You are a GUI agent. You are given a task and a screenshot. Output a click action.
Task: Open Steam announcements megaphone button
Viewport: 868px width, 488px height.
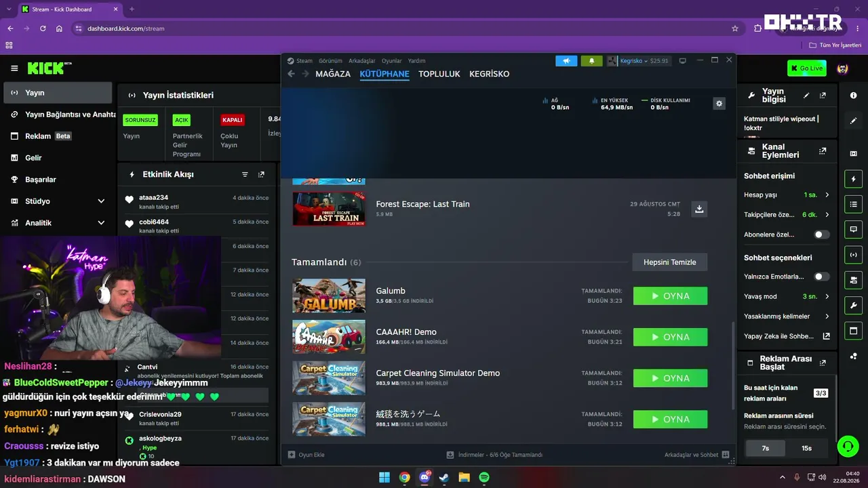click(x=566, y=61)
